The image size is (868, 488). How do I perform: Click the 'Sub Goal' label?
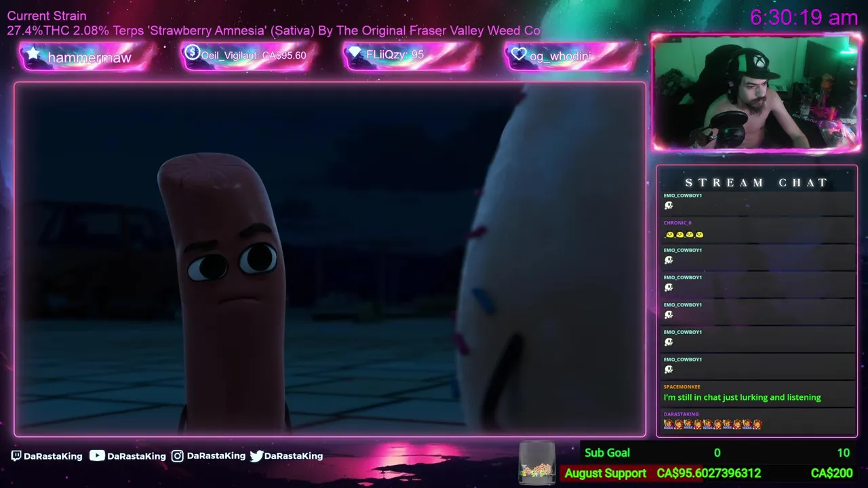[607, 453]
